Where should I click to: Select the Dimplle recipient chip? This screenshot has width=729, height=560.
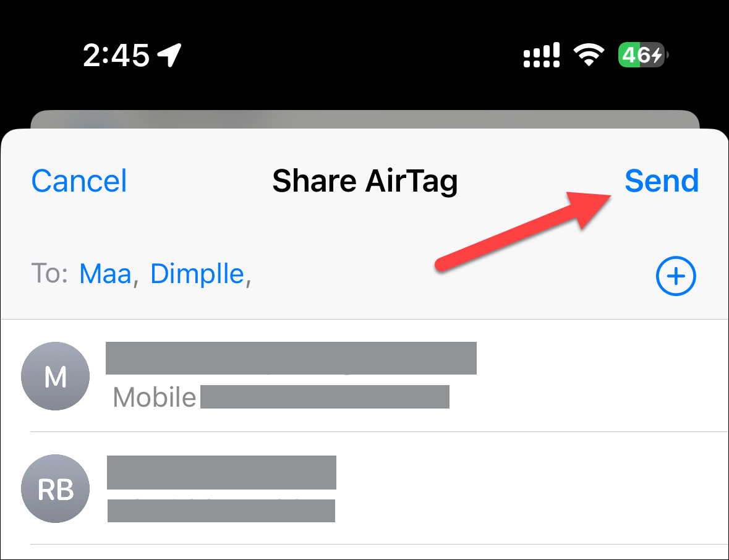(198, 274)
